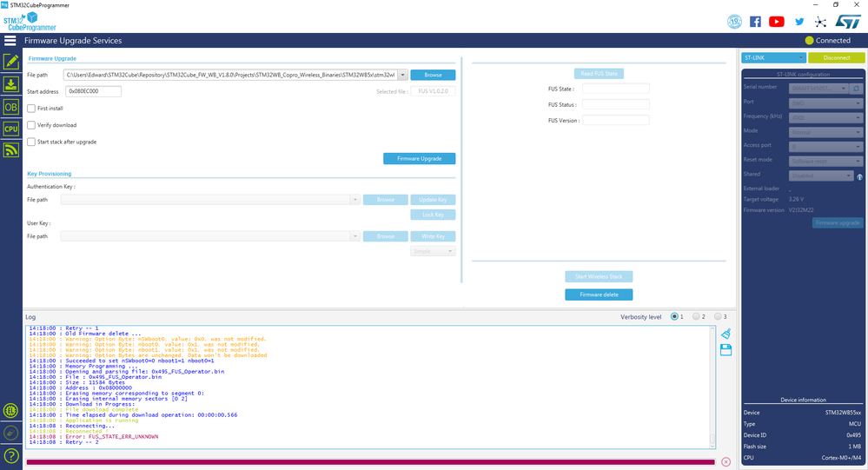
Task: Open the help question mark icon
Action: [x=11, y=456]
